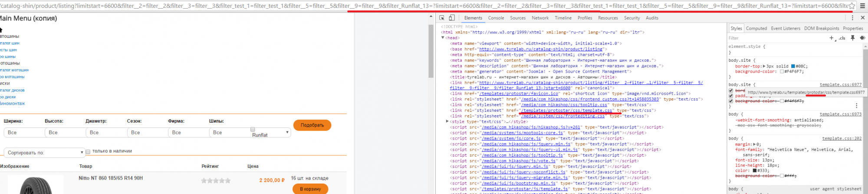The image size is (868, 194).
Task: Toggle the .cls element classes button
Action: pyautogui.click(x=842, y=38)
